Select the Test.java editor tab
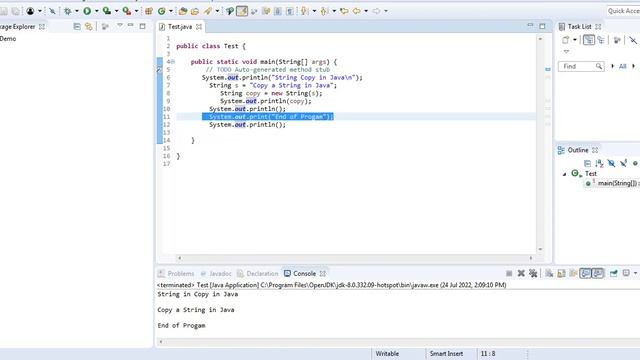 180,27
